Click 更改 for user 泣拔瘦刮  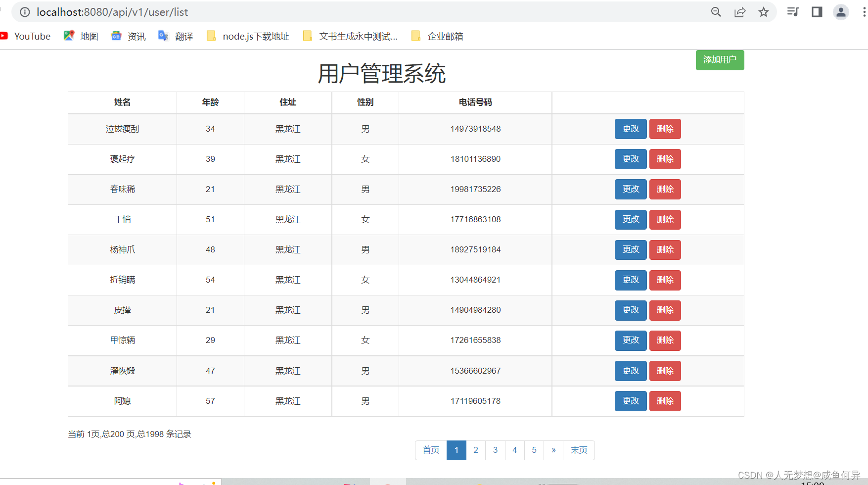pyautogui.click(x=630, y=129)
